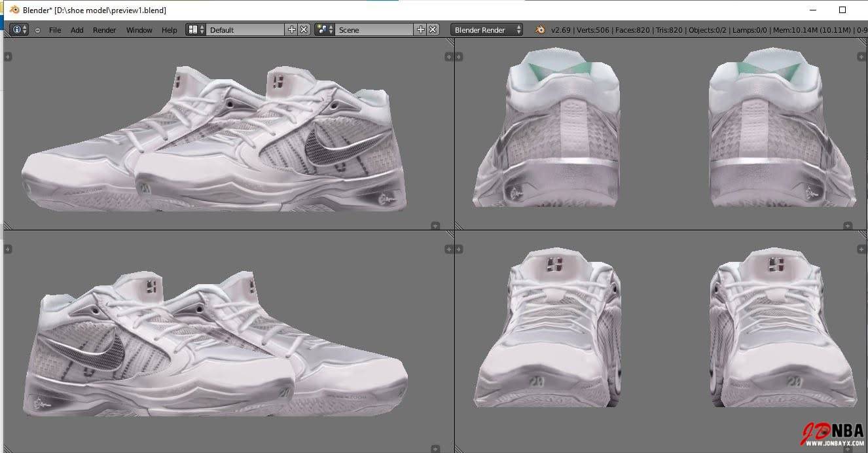
Task: Click the Blender window title text
Action: 94,10
